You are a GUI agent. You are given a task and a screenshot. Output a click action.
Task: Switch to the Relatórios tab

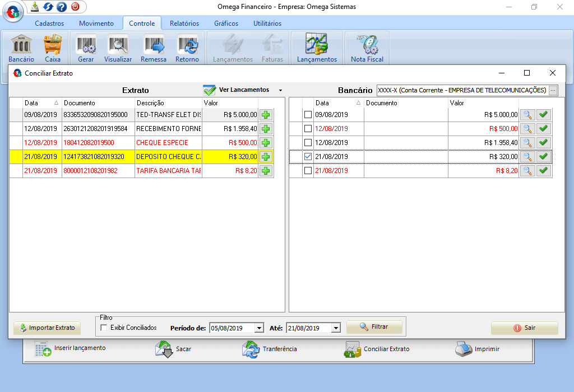tap(184, 24)
